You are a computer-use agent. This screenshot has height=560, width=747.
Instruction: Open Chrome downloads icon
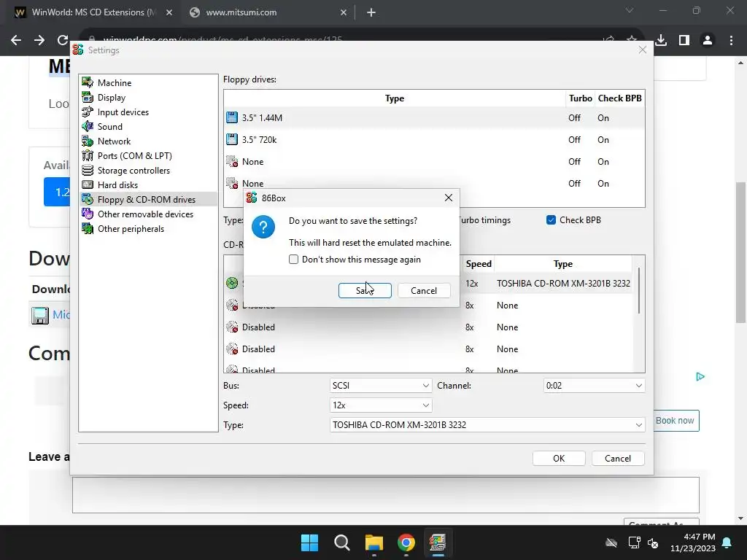[661, 40]
